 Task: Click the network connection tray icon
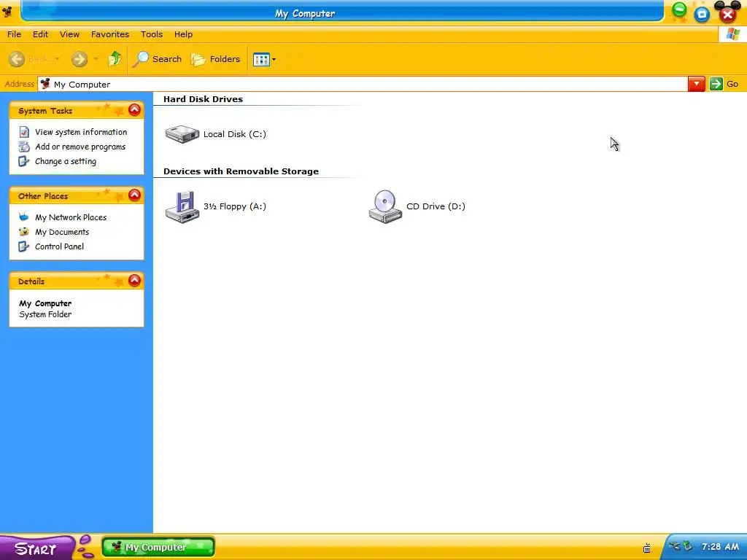point(673,546)
